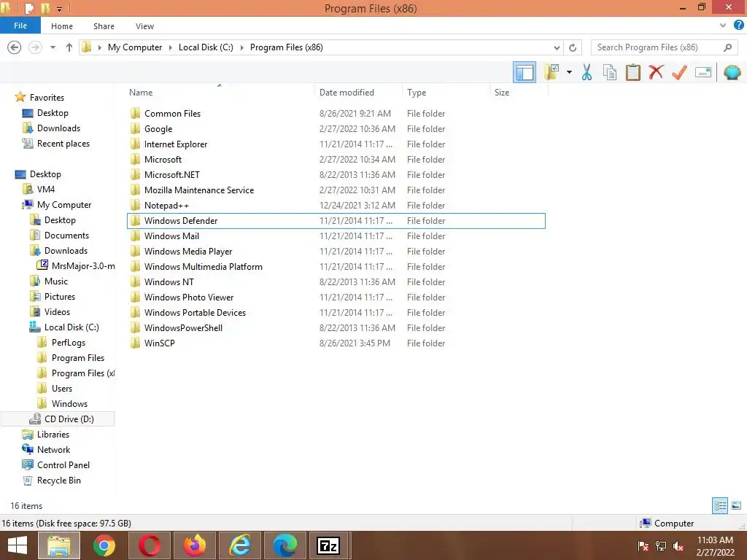Open Help with the question mark icon
The image size is (747, 560).
[x=738, y=26]
